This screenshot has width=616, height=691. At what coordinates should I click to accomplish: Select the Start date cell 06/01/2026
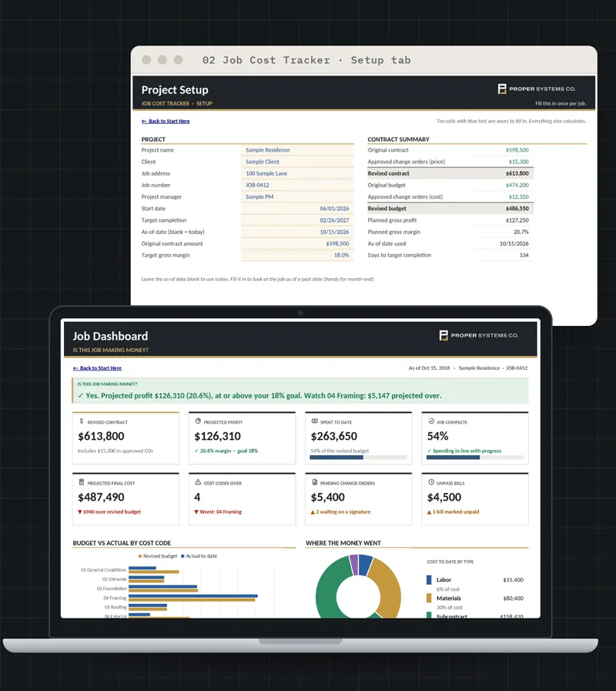coord(297,209)
